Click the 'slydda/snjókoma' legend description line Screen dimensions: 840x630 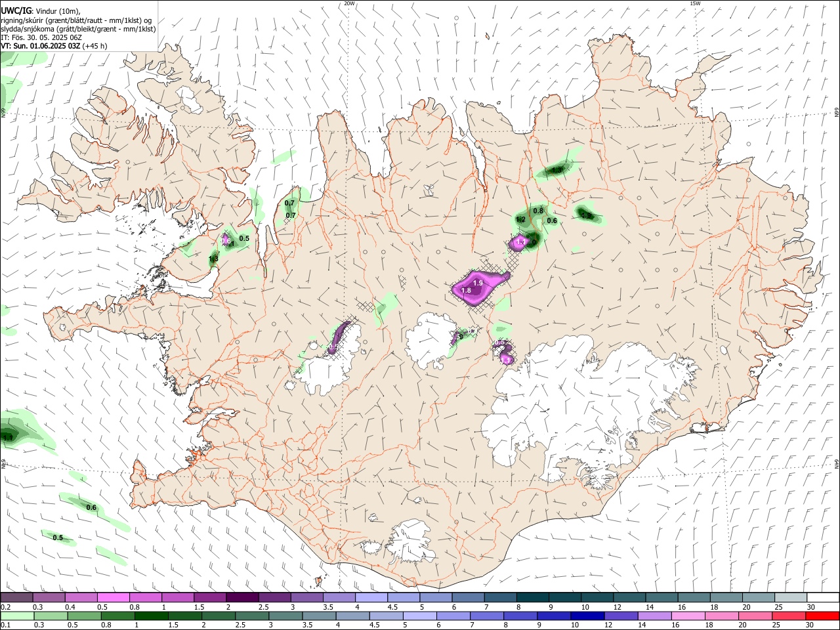(78, 29)
